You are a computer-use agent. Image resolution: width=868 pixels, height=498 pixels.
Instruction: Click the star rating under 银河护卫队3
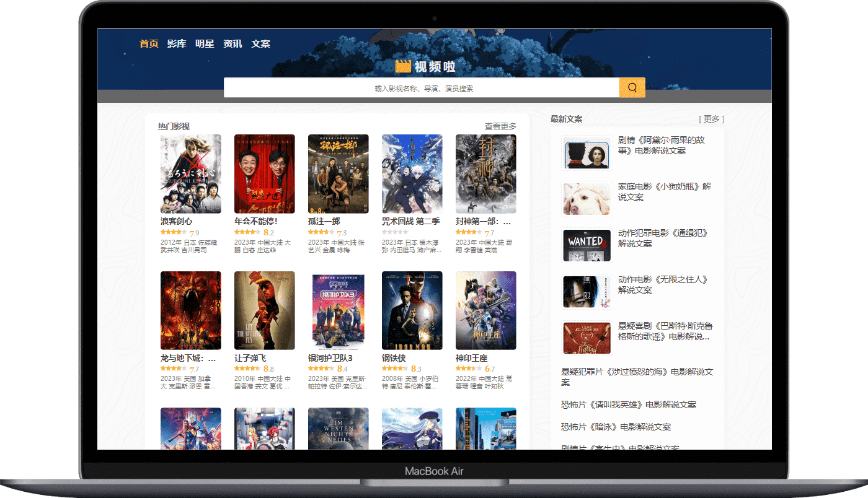pyautogui.click(x=321, y=368)
